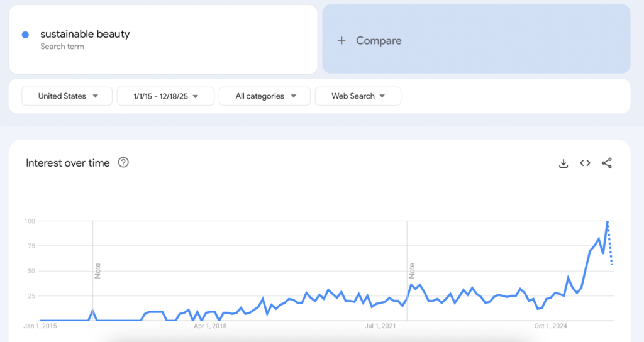The image size is (644, 342).
Task: Click the plus icon beside Compare
Action: 341,40
